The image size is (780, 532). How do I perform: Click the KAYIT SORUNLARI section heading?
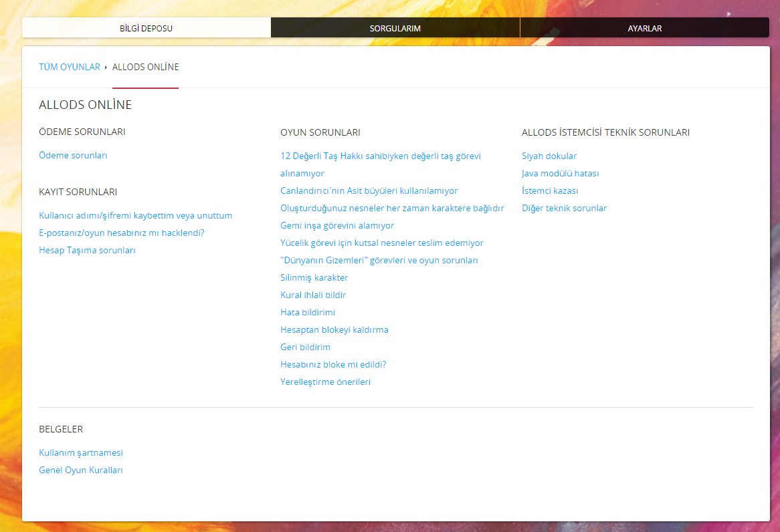click(78, 192)
